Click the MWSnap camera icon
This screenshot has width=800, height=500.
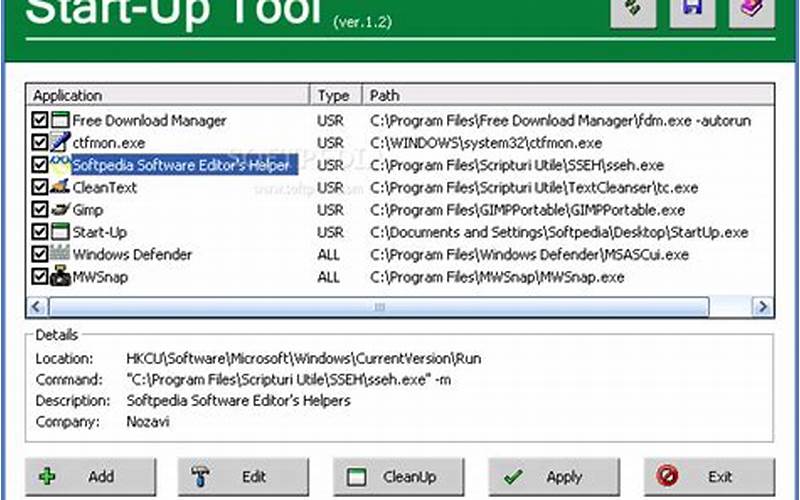click(x=60, y=277)
